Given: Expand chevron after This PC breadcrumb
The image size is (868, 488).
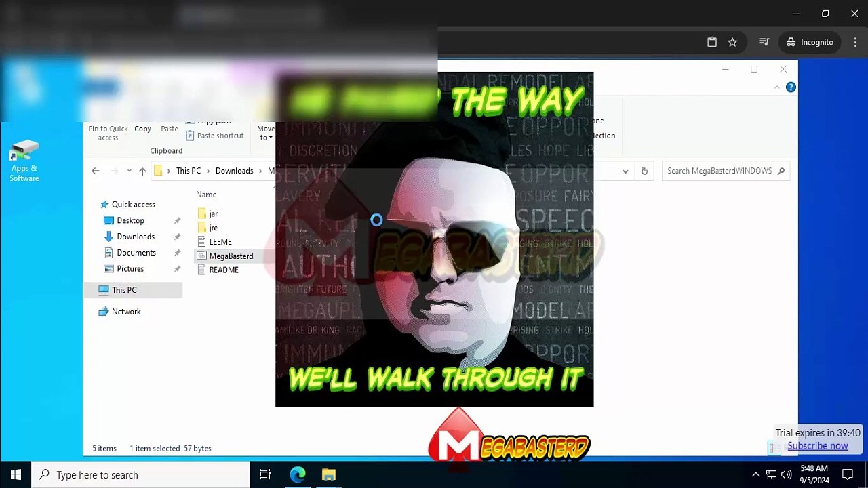Looking at the screenshot, I should click(x=208, y=171).
